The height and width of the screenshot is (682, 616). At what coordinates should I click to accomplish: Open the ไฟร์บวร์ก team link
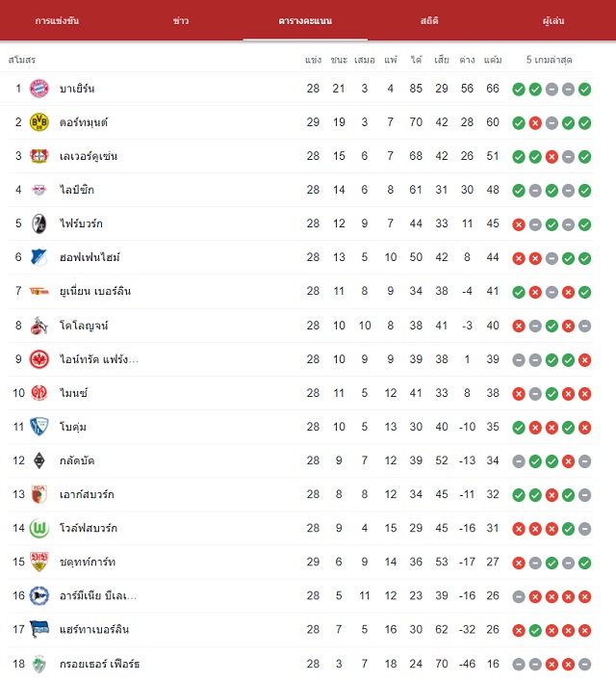click(81, 223)
